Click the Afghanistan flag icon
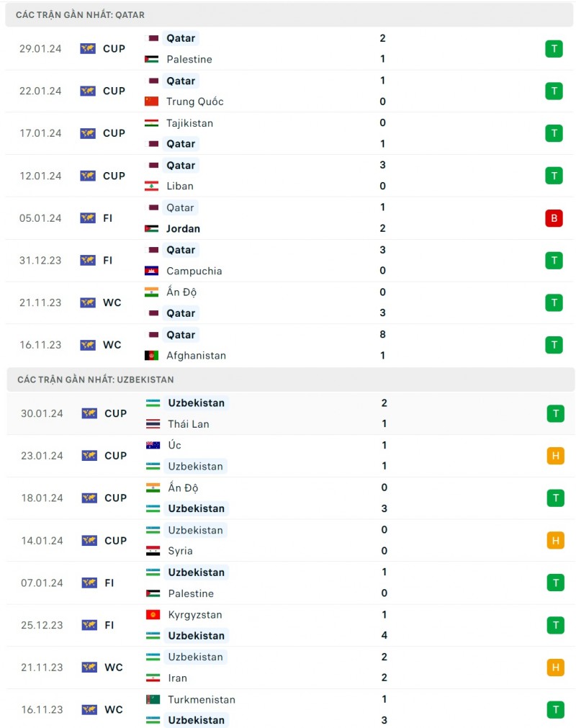 (x=151, y=356)
